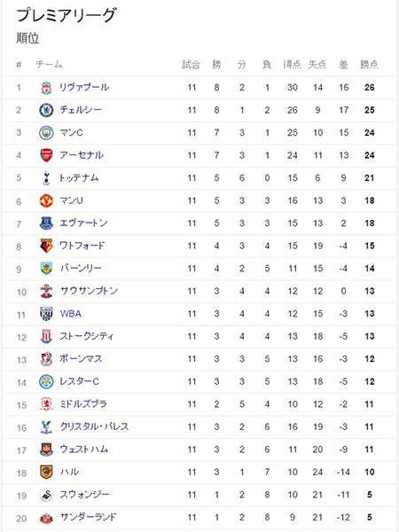Click the 勝点 column header
The height and width of the screenshot is (532, 399).
tap(369, 64)
